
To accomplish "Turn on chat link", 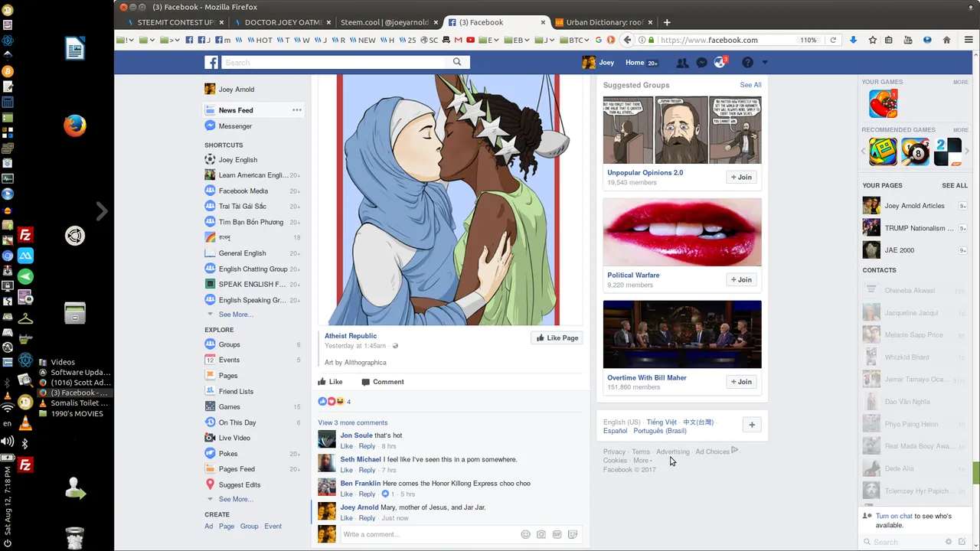I will (894, 516).
